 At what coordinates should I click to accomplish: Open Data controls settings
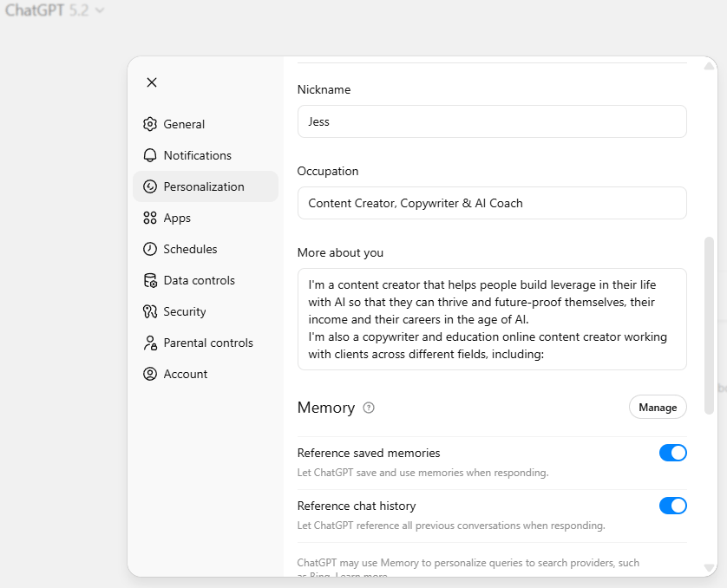coord(206,280)
